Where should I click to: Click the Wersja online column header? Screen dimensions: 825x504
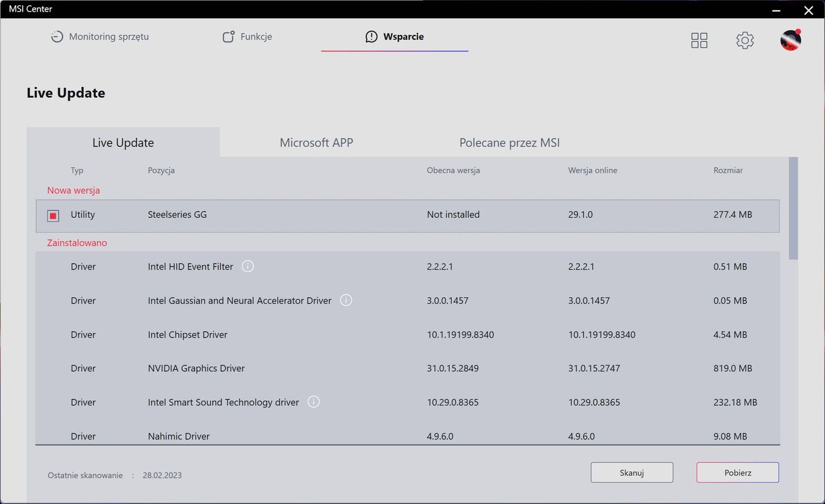pyautogui.click(x=593, y=170)
